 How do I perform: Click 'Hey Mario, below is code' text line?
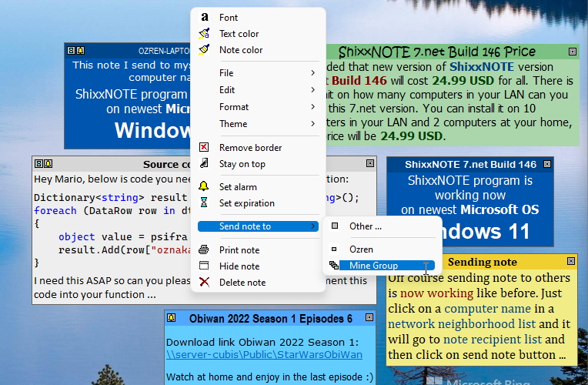pos(112,179)
